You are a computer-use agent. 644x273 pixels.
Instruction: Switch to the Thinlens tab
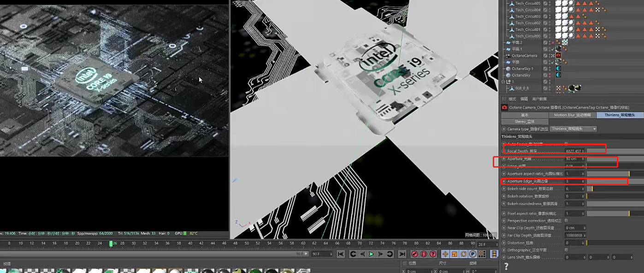pos(620,115)
